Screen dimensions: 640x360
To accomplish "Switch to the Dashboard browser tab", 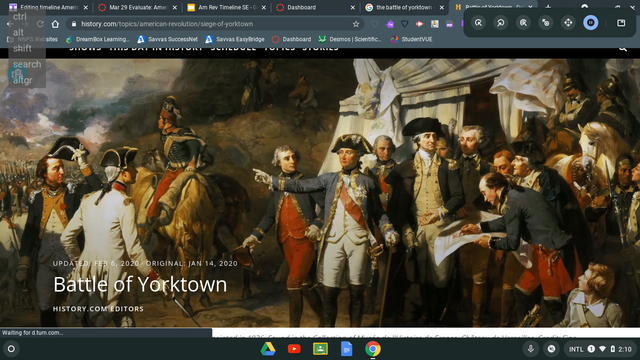I will pos(316,7).
